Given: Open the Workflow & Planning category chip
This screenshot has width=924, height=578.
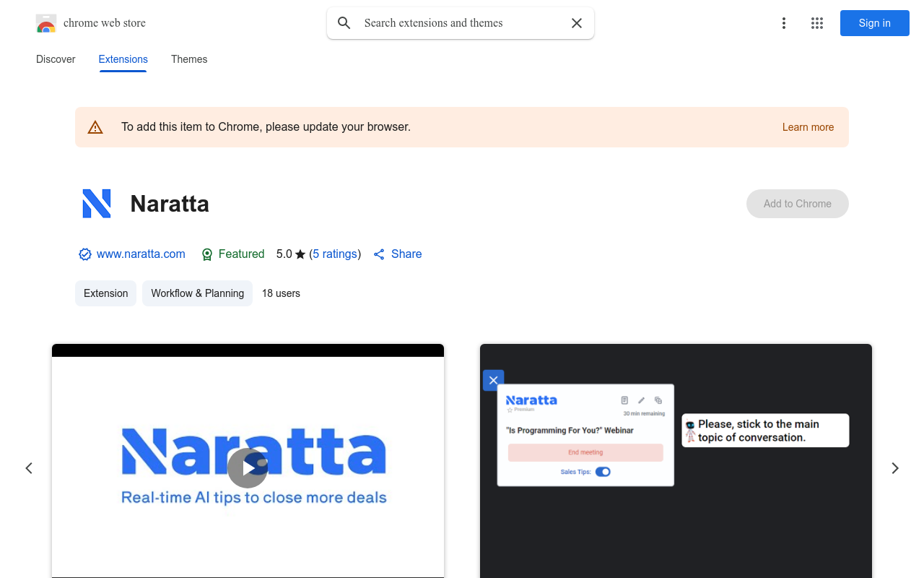Looking at the screenshot, I should pyautogui.click(x=197, y=293).
